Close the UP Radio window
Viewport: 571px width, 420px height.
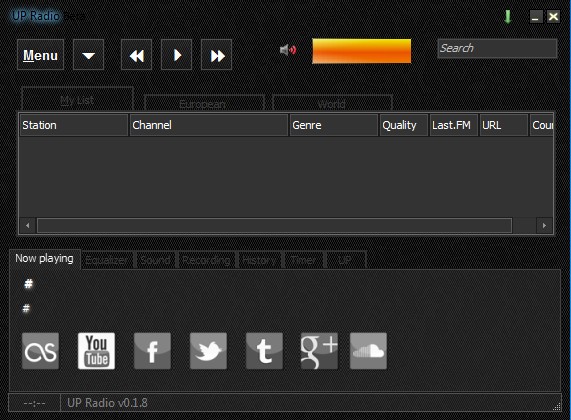click(x=554, y=17)
